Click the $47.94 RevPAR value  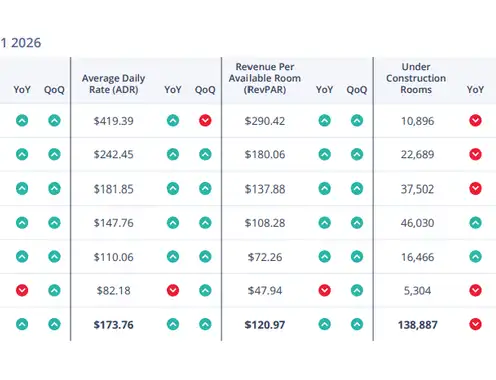[x=265, y=291]
